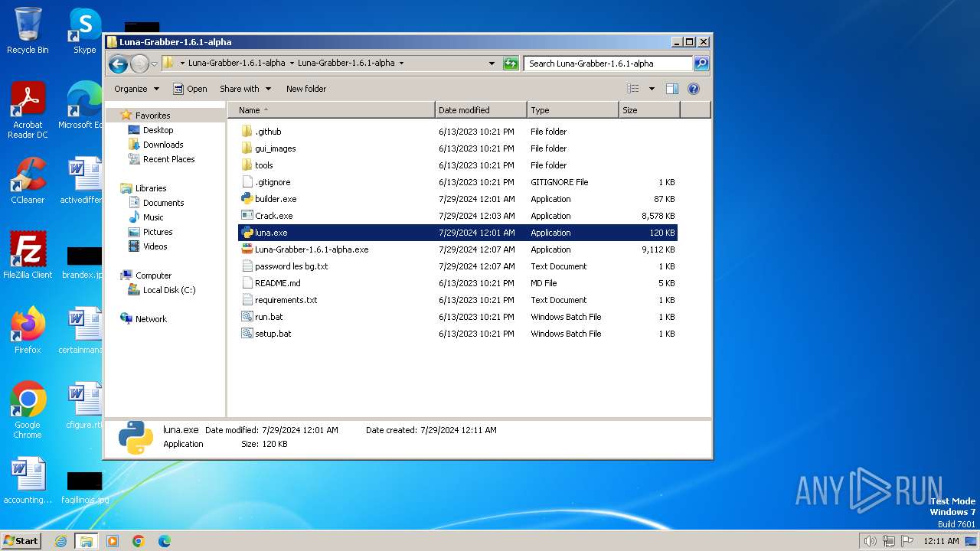
Task: Expand the Views options arrow
Action: [652, 89]
